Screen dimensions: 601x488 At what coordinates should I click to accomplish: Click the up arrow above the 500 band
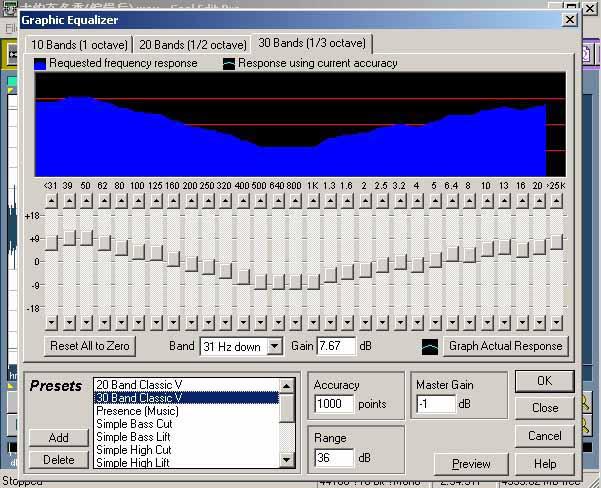tap(260, 201)
